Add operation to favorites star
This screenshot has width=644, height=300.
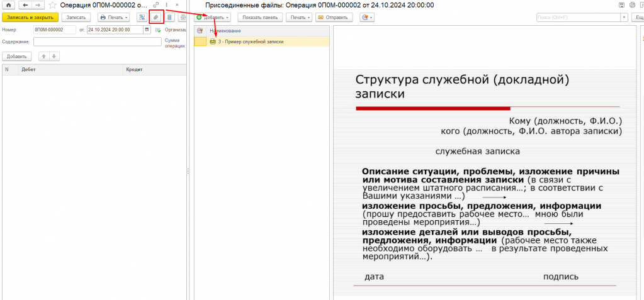tap(53, 5)
